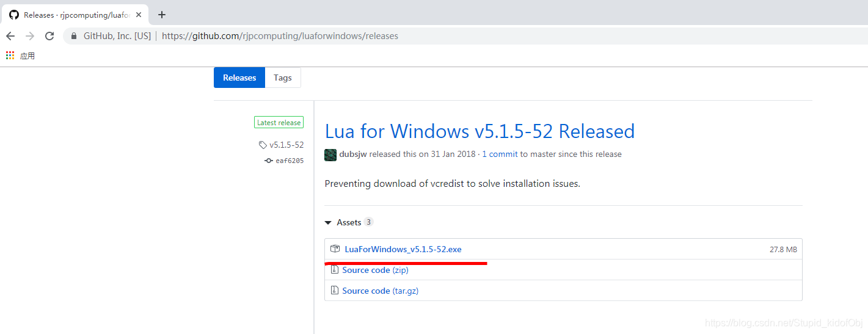Open Lua for Windows v5.1.5-52 Released title
The height and width of the screenshot is (334, 868).
tap(480, 131)
